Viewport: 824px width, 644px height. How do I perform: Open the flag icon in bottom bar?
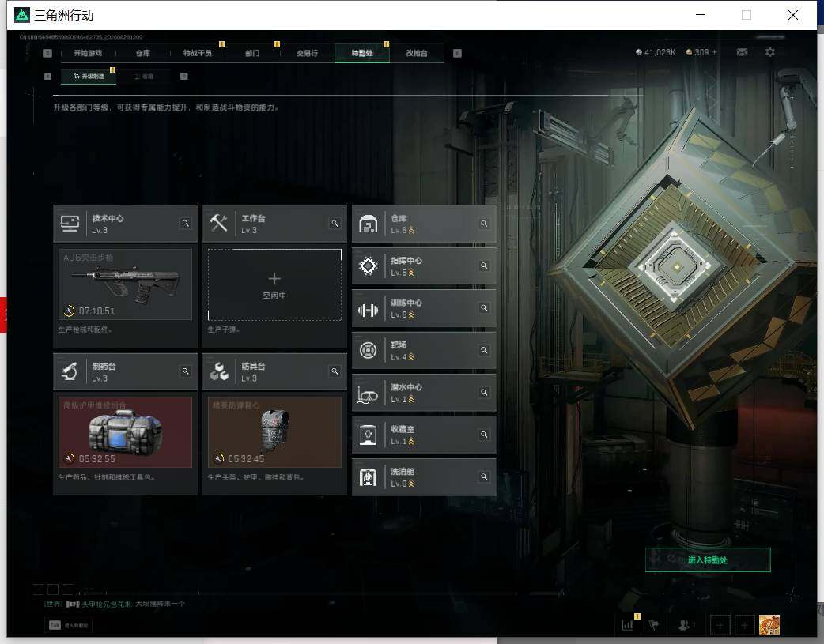click(x=654, y=625)
